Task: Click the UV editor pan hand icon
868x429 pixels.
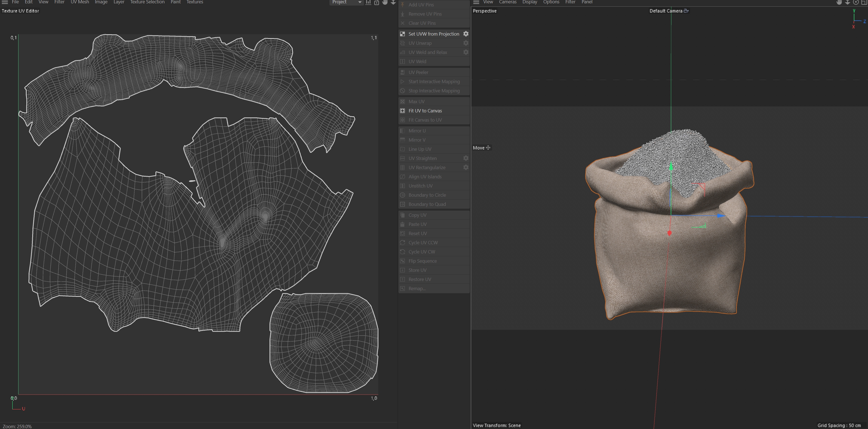Action: pyautogui.click(x=385, y=2)
